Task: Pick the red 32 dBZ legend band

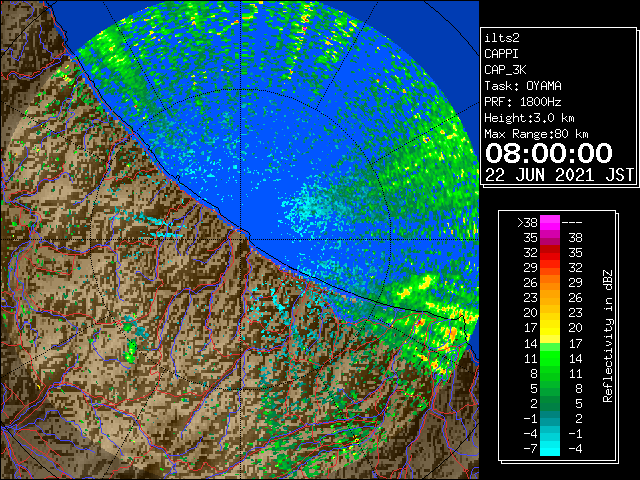Action: 550,253
